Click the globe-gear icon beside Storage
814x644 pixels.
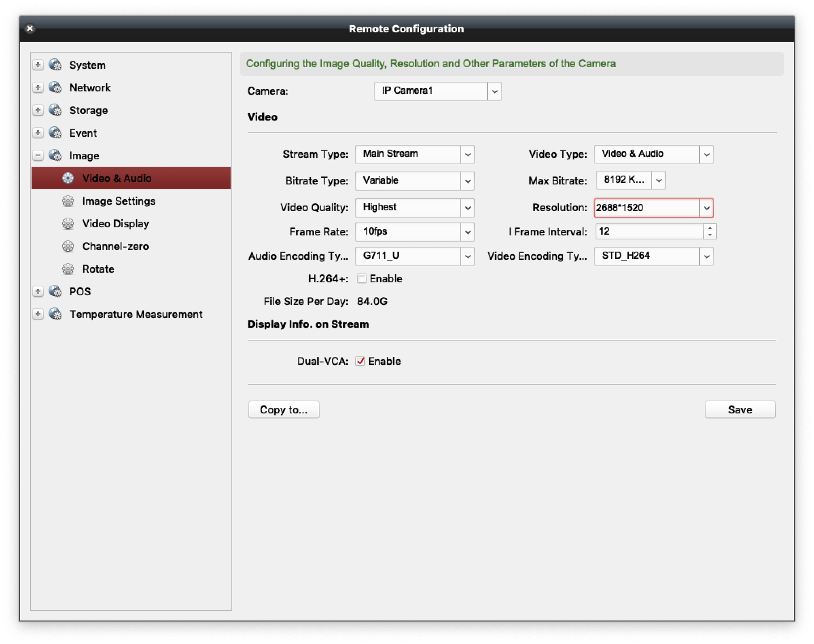(55, 110)
